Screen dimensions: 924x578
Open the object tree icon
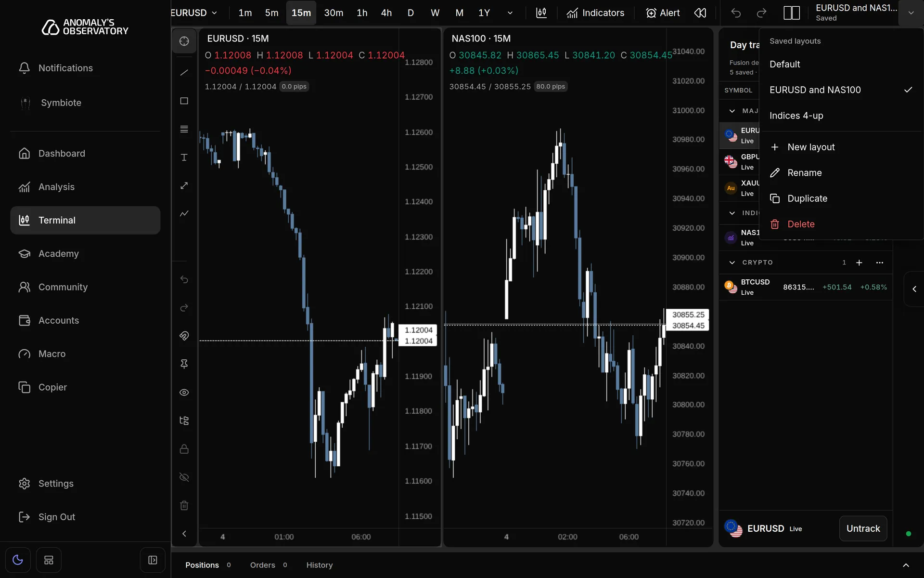click(184, 420)
